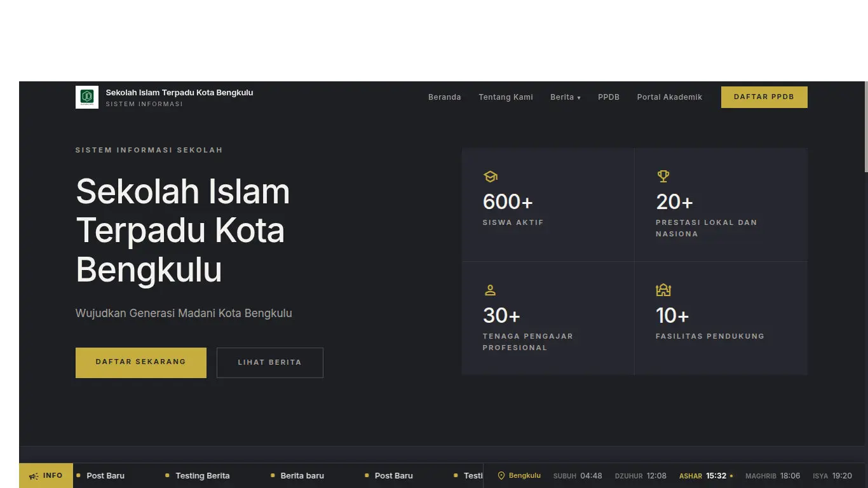Click the location pin icon beside Bengkulu

tap(501, 475)
